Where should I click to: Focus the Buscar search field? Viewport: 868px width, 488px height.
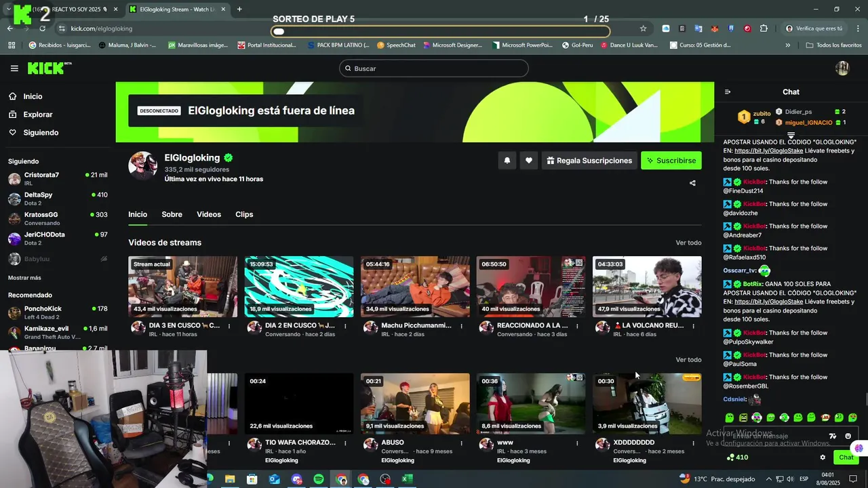[434, 68]
